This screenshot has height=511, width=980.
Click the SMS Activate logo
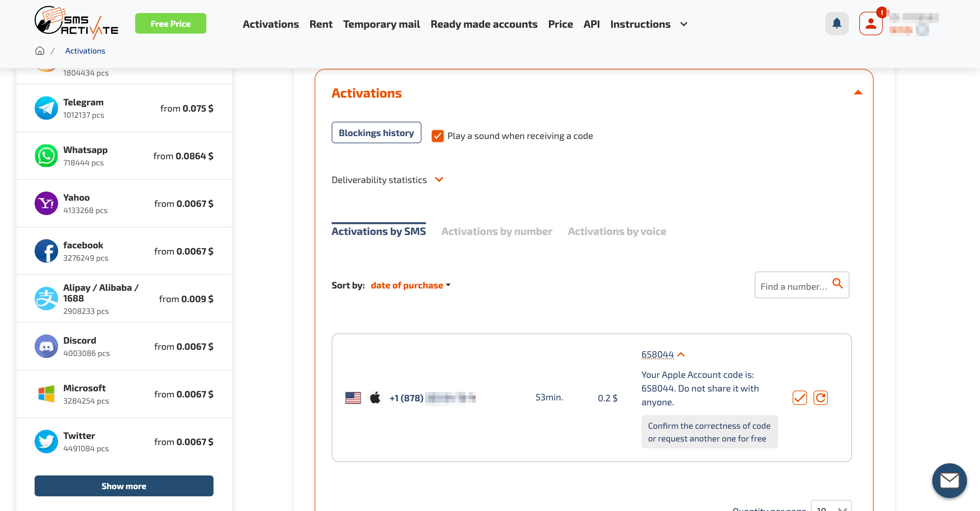[x=76, y=23]
